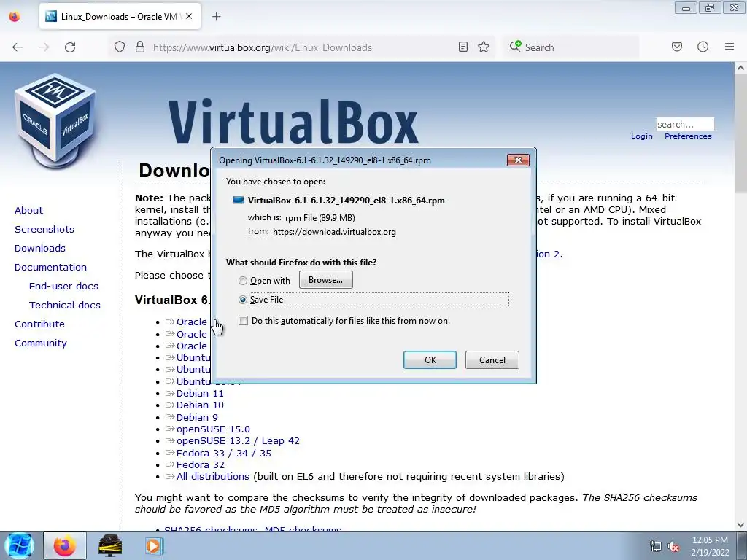Open Technical docs in the sidebar
This screenshot has width=747, height=560.
click(x=65, y=306)
